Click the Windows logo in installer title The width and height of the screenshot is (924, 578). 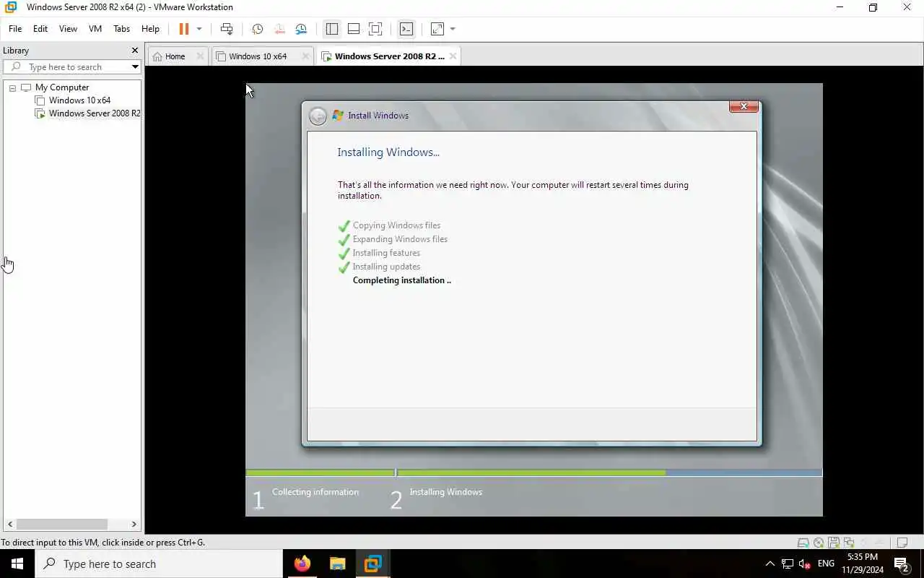point(338,115)
